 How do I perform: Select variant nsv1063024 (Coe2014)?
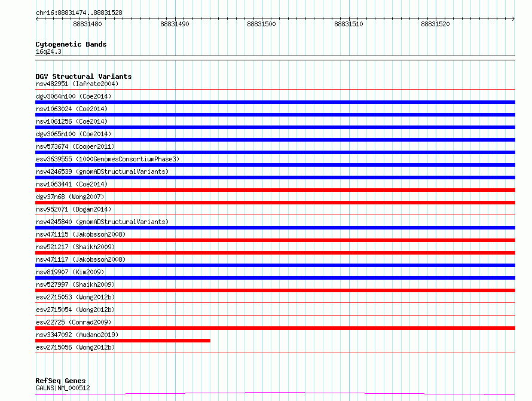tap(72, 109)
